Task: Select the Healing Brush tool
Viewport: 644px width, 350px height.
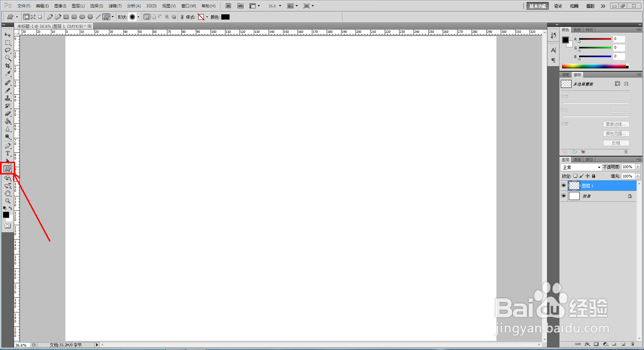Action: pyautogui.click(x=8, y=83)
